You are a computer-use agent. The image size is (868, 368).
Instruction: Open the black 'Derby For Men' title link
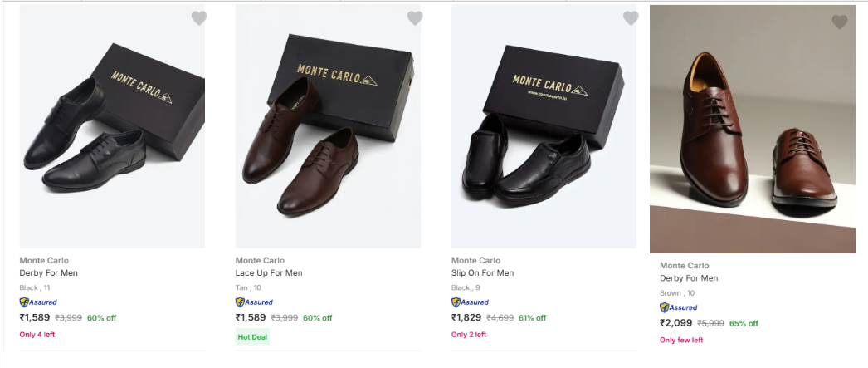tap(48, 273)
